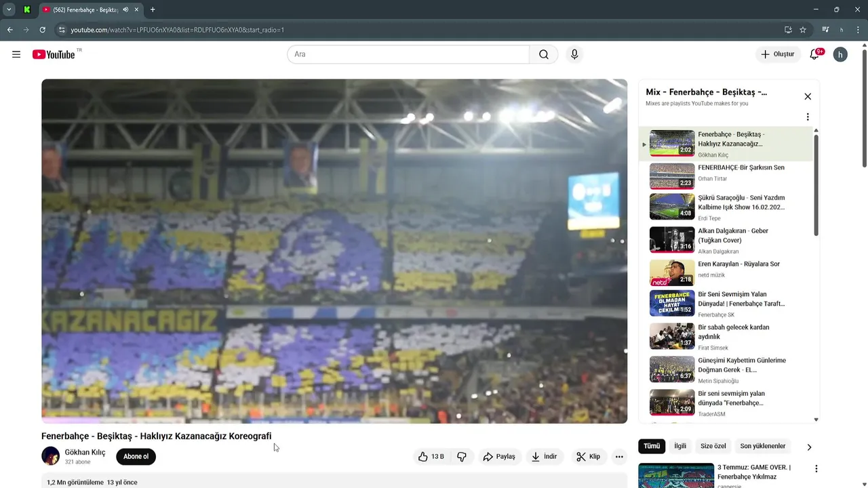Click the browser address bar URL
This screenshot has width=868, height=488.
[x=178, y=30]
